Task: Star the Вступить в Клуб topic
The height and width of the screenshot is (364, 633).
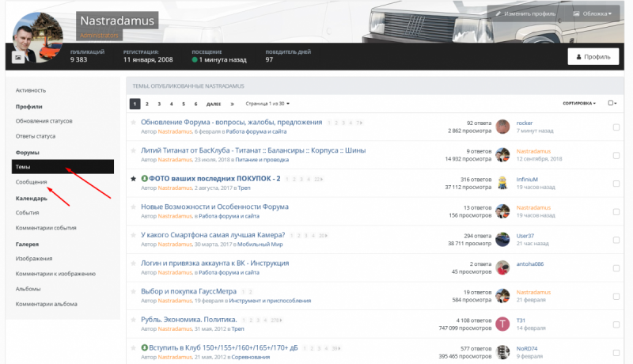Action: click(x=133, y=348)
